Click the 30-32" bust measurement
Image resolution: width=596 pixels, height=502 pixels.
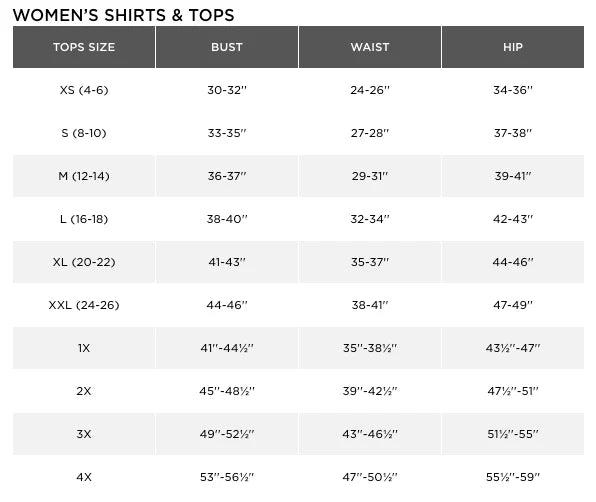click(227, 90)
